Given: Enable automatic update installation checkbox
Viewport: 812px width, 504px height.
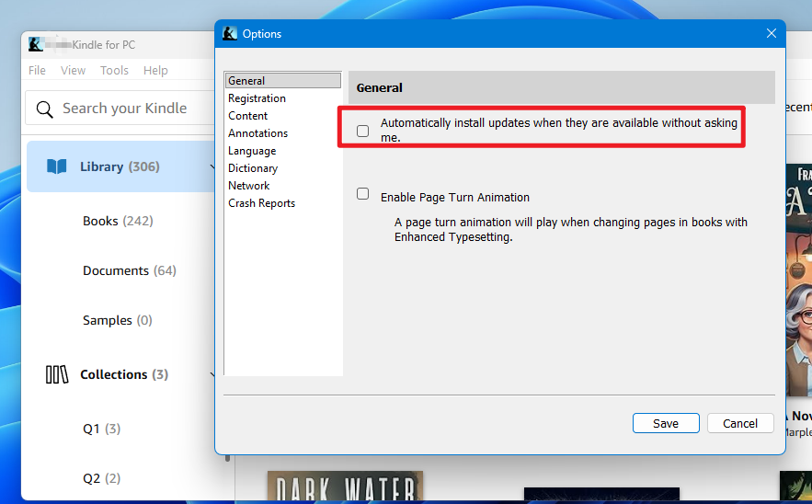Looking at the screenshot, I should pyautogui.click(x=363, y=131).
